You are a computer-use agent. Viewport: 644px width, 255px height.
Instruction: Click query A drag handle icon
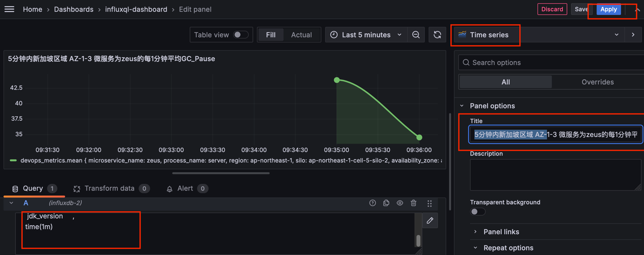coord(429,203)
